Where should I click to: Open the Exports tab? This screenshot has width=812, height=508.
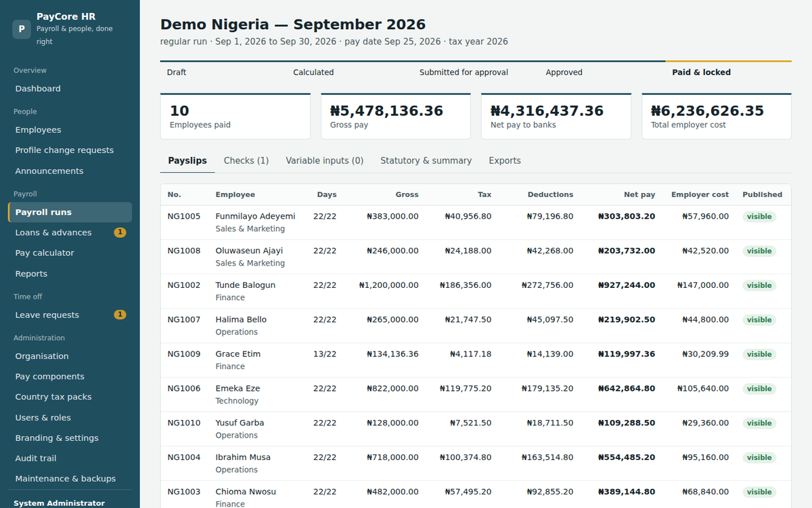point(505,161)
